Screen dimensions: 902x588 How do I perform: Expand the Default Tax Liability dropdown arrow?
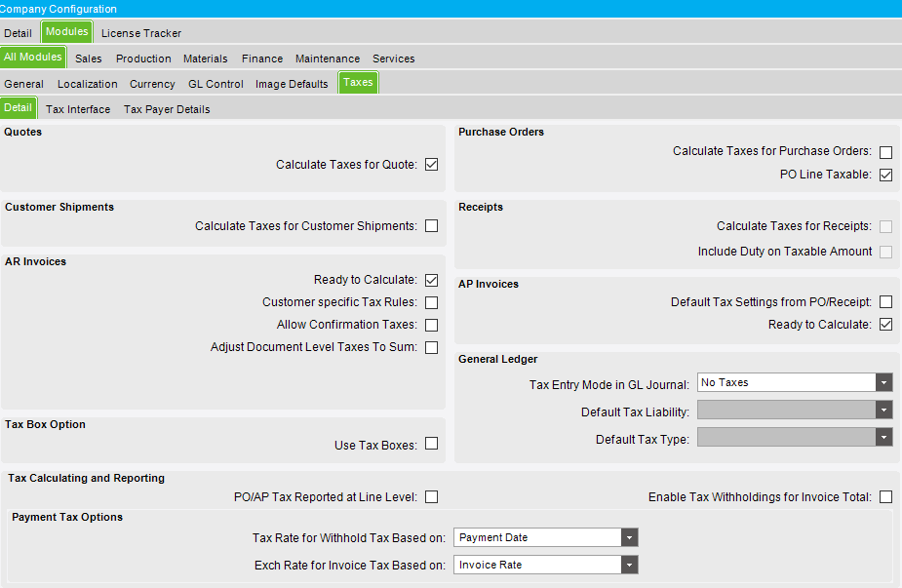pyautogui.click(x=884, y=410)
